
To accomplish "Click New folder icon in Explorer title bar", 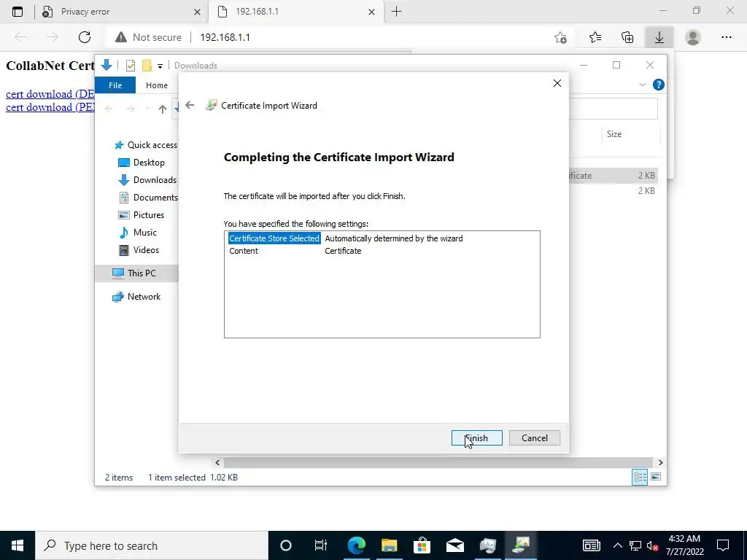I will 147,66.
